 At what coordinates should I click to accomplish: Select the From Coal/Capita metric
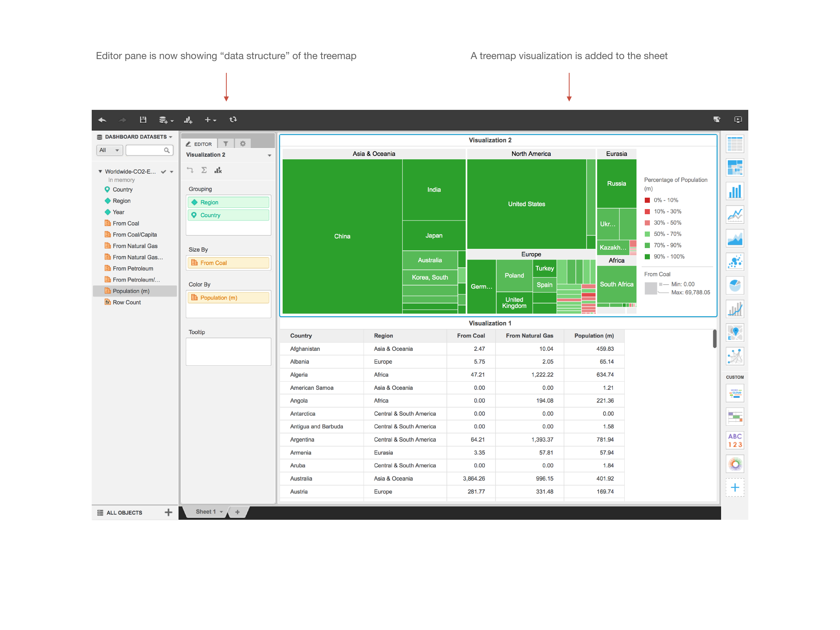click(134, 235)
